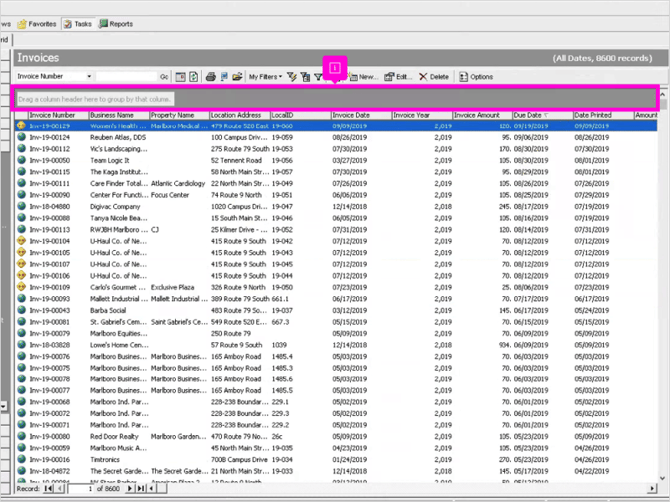Image resolution: width=670 pixels, height=502 pixels.
Task: Open the Tasks tab
Action: coord(78,24)
